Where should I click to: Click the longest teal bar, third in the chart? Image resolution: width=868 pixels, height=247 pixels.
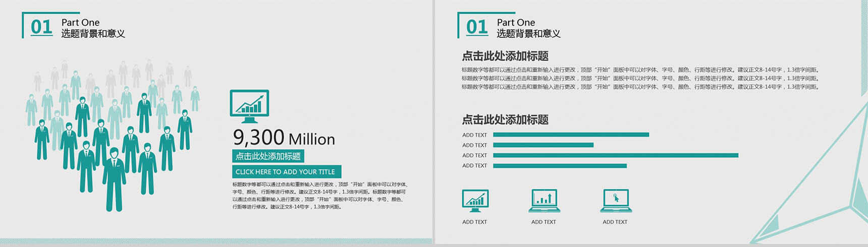(x=616, y=155)
